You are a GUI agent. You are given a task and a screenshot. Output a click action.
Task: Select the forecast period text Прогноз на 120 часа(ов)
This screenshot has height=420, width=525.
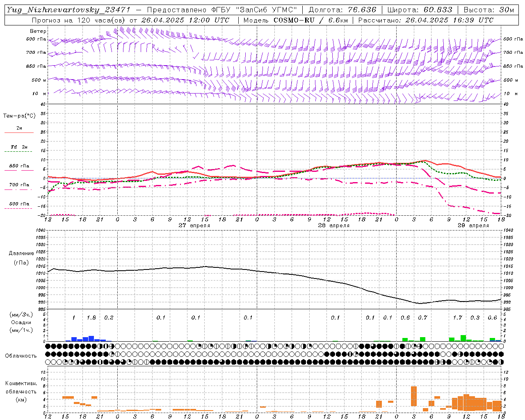coord(79,20)
